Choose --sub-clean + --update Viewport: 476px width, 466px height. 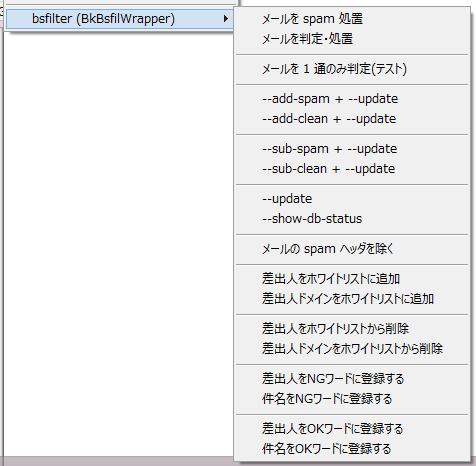352,169
